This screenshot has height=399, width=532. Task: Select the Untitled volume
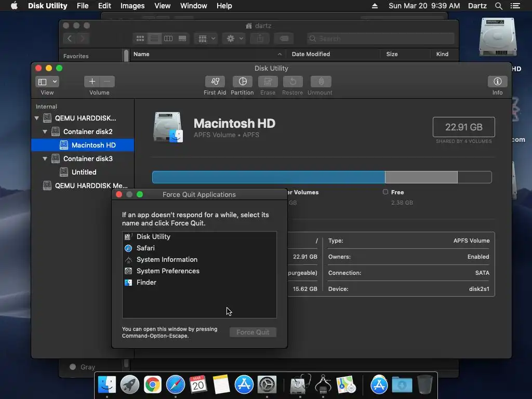[x=83, y=172]
